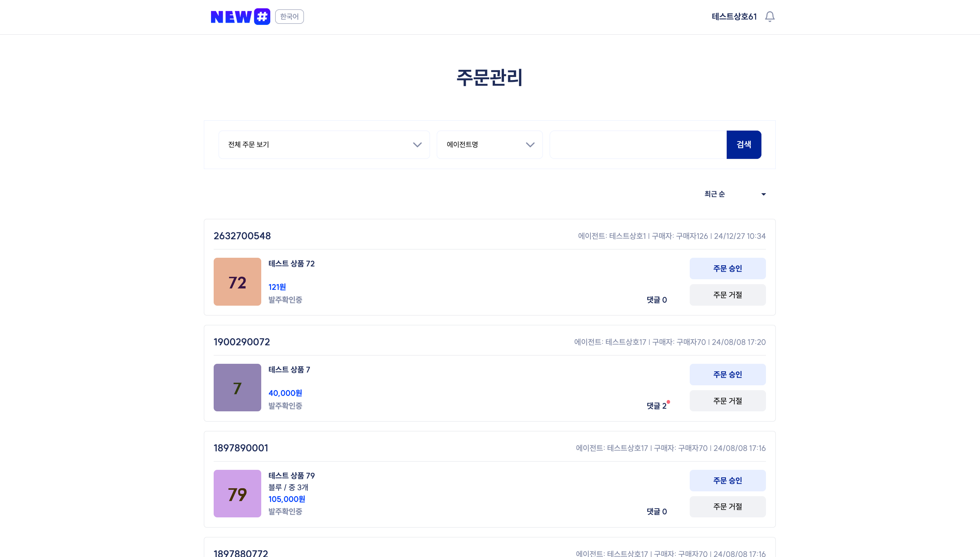Viewport: 980px width, 557px height.
Task: Click the NEW# logo
Action: click(x=240, y=17)
